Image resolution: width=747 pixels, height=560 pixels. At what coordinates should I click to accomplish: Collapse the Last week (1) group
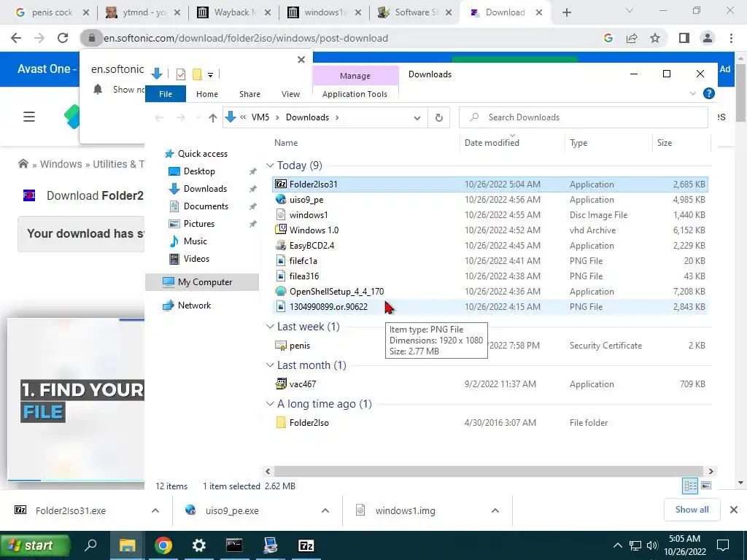(270, 326)
